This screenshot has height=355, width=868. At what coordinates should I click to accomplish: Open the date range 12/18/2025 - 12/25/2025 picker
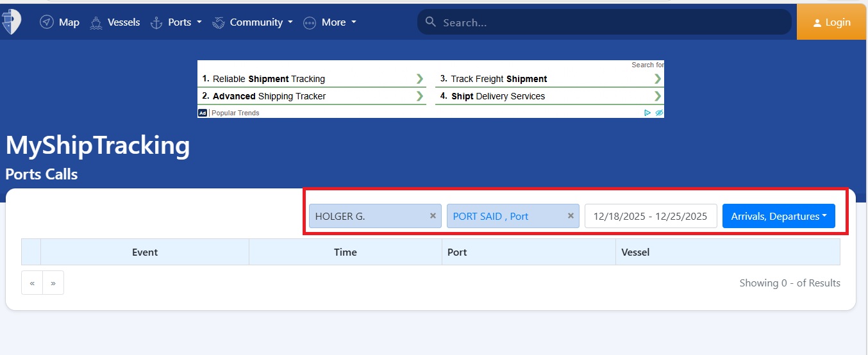click(651, 216)
